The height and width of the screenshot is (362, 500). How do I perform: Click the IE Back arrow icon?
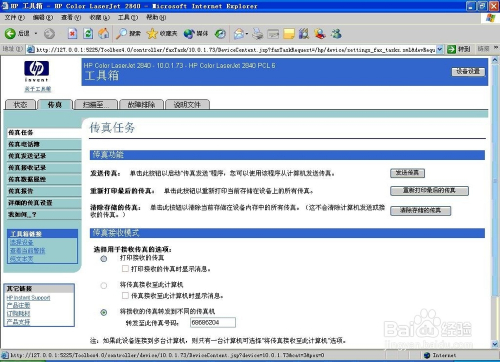10,33
